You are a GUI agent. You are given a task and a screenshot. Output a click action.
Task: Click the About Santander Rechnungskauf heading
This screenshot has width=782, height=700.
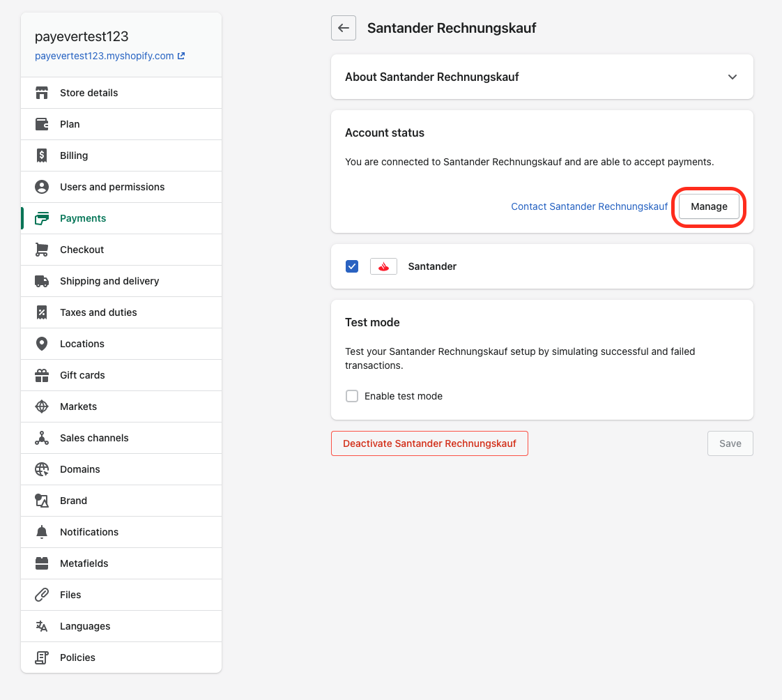pos(432,77)
